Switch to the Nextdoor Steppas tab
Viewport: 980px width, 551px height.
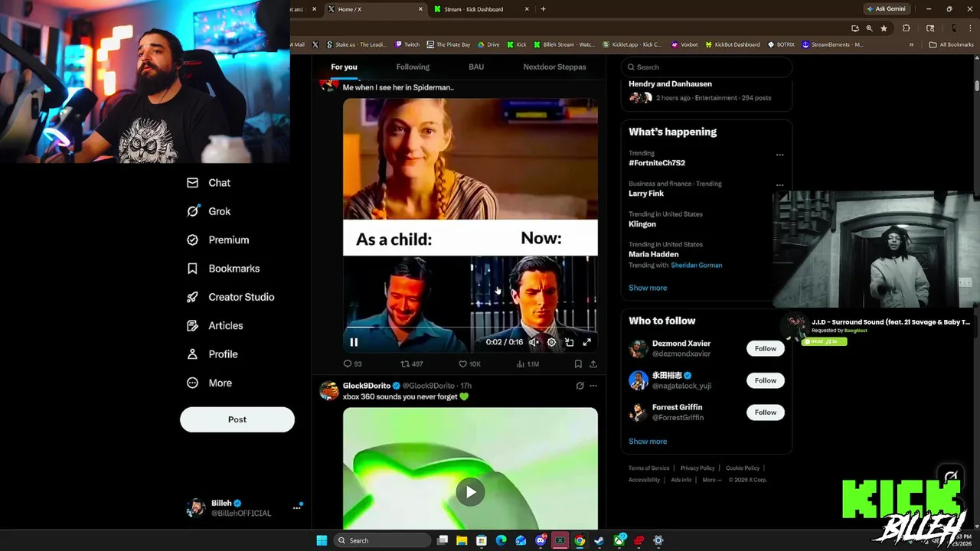coord(554,67)
